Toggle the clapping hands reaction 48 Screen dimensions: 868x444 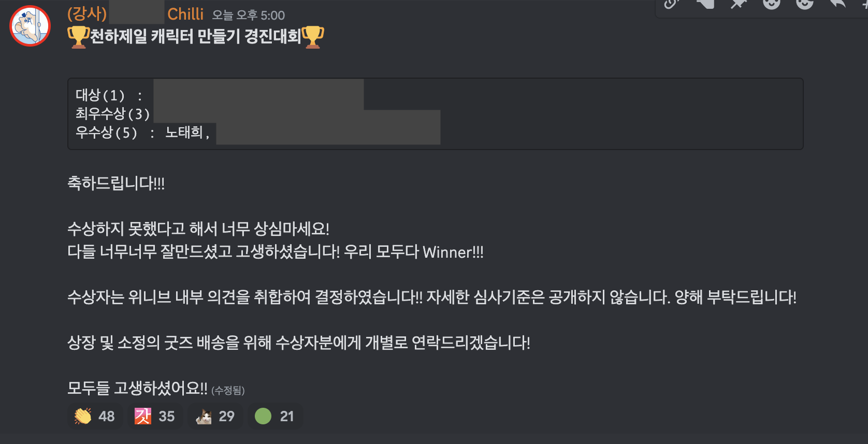point(95,416)
